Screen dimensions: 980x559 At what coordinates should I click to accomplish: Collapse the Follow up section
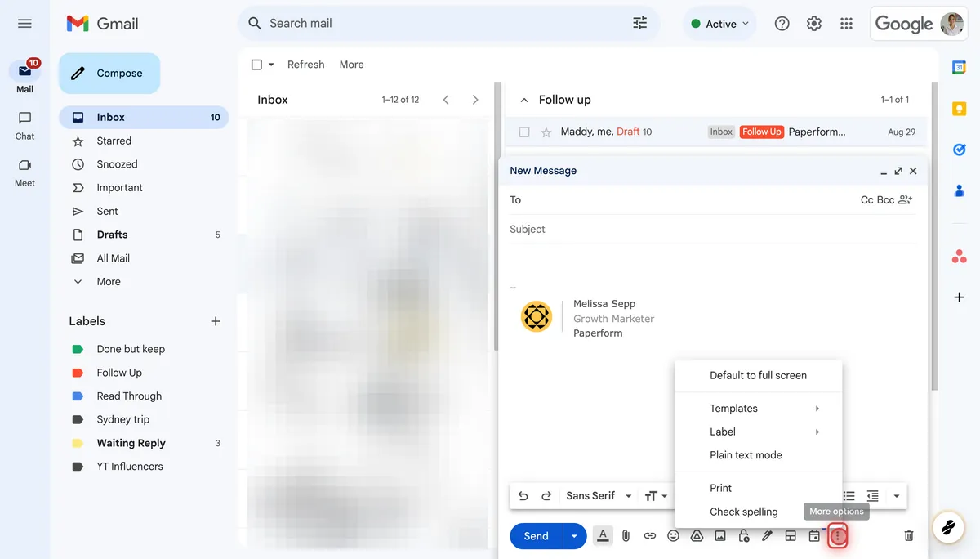523,100
